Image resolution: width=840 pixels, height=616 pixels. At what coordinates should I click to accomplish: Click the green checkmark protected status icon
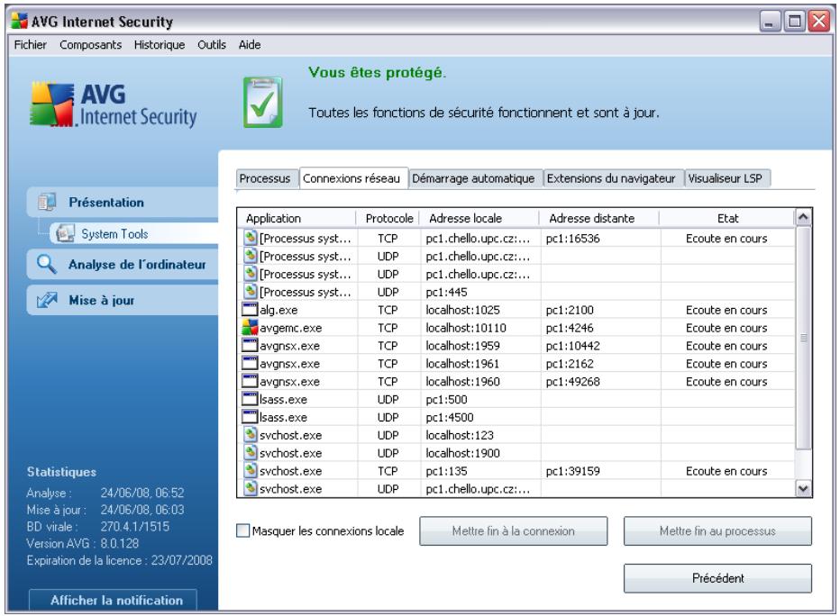262,103
